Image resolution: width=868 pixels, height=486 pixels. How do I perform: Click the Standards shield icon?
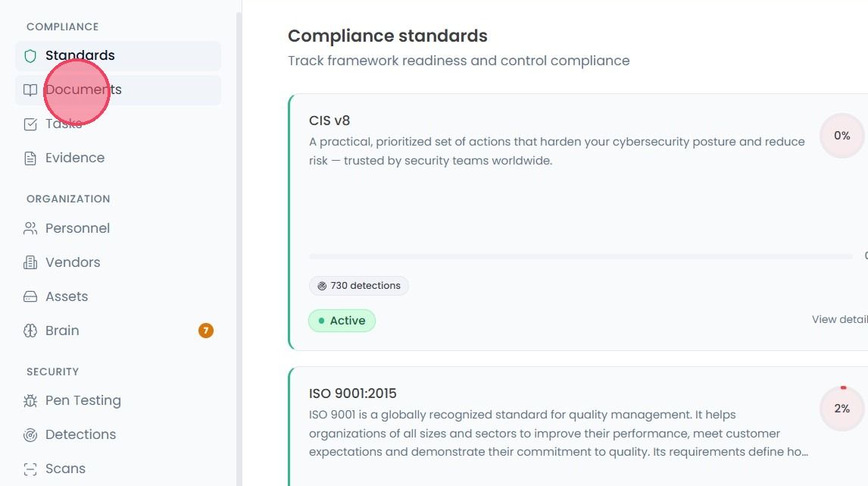point(30,56)
